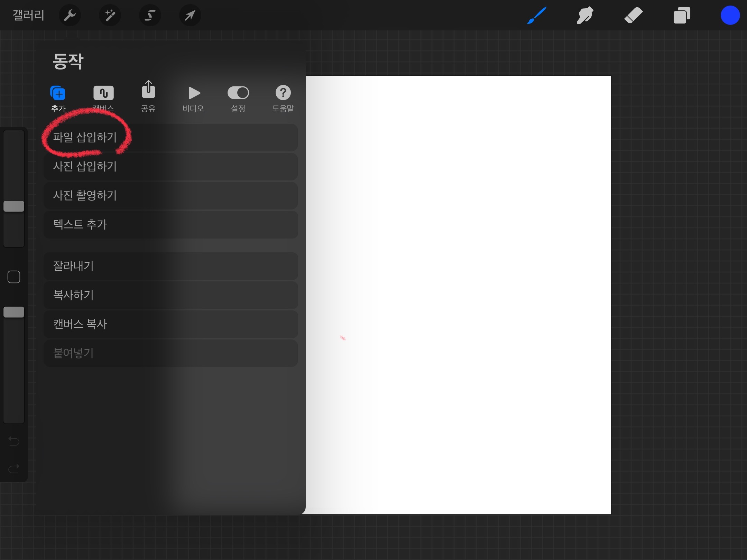Open the Adjustments magic wand icon
The width and height of the screenshot is (747, 560).
click(x=110, y=15)
